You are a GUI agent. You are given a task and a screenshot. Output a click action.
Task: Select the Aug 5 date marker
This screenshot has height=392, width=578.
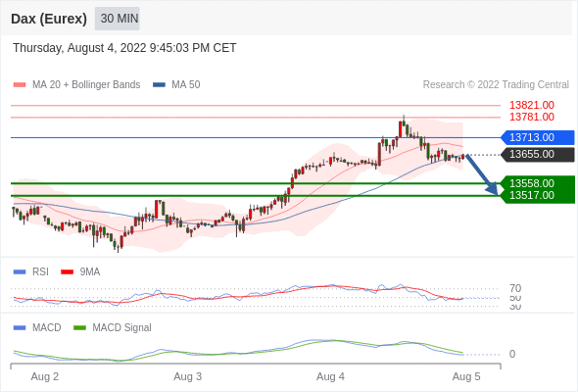pyautogui.click(x=466, y=376)
